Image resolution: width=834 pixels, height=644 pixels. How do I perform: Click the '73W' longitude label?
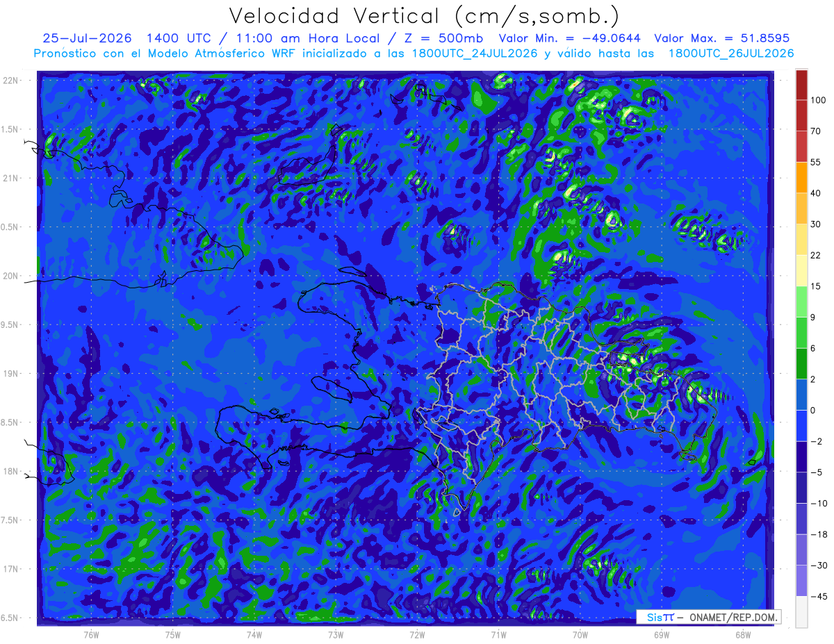click(x=336, y=634)
